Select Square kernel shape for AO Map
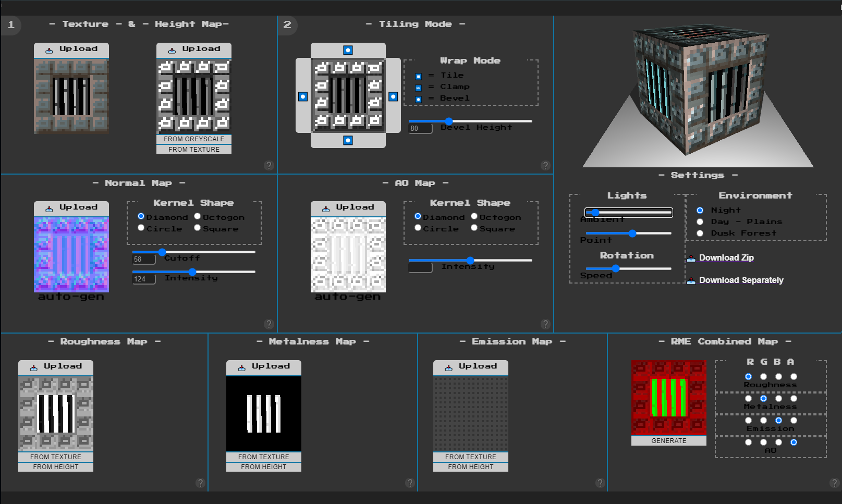This screenshot has height=504, width=842. click(474, 228)
